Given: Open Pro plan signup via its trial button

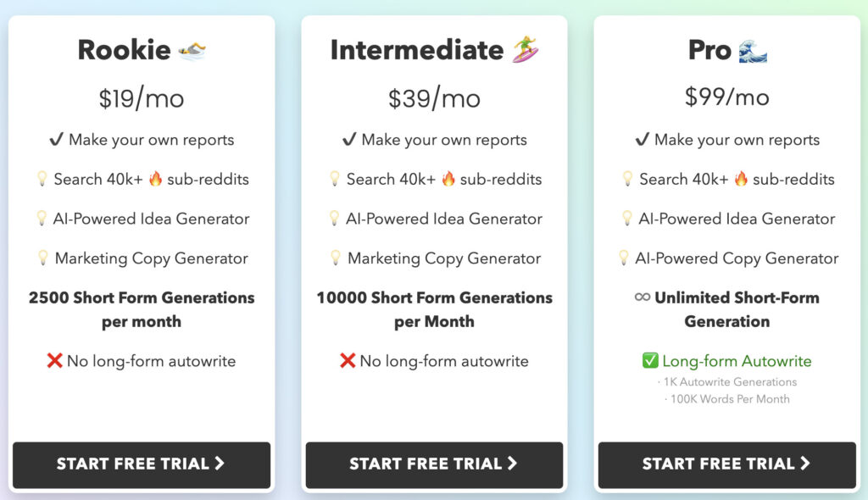Looking at the screenshot, I should [726, 464].
